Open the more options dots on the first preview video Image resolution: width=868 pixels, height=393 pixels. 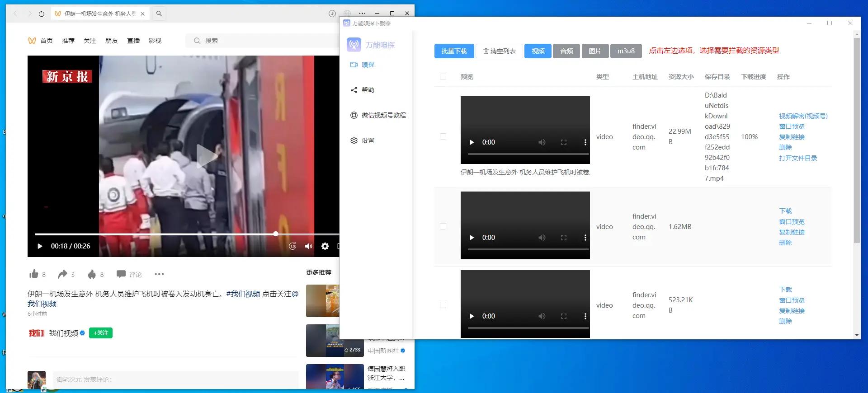click(x=585, y=142)
